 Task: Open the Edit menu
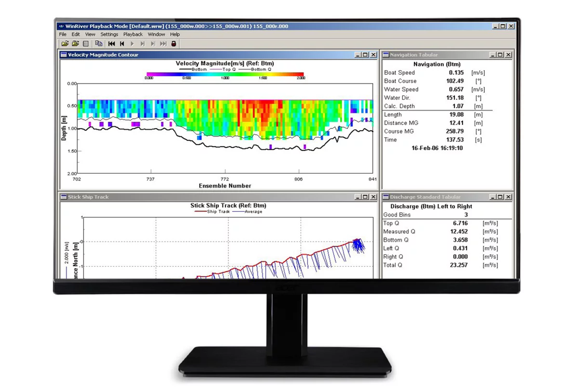[76, 34]
